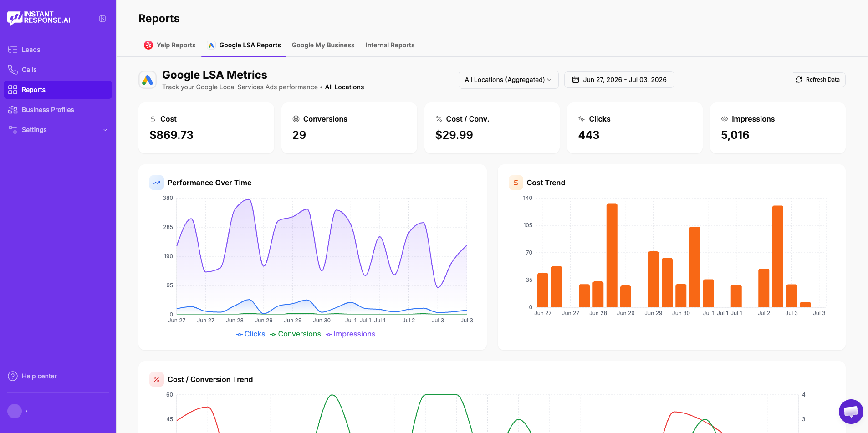
Task: Open the Calls page
Action: click(x=58, y=70)
